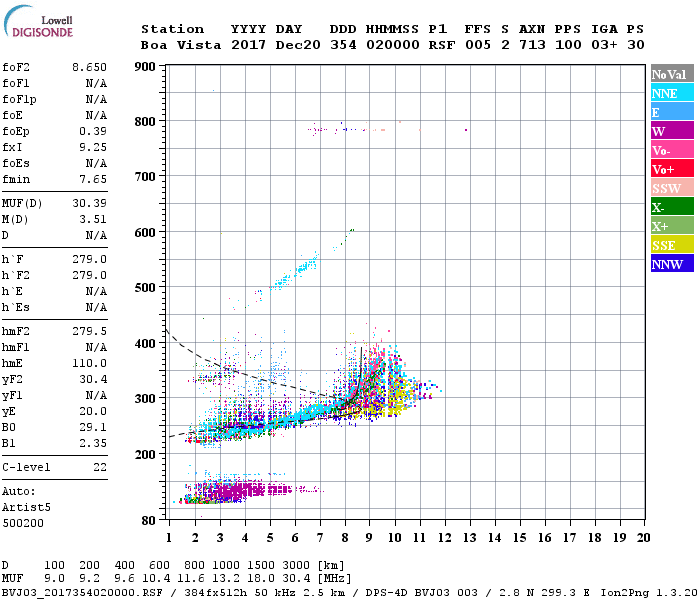Click the fxI value 9.25
The image size is (700, 600).
coord(93,147)
